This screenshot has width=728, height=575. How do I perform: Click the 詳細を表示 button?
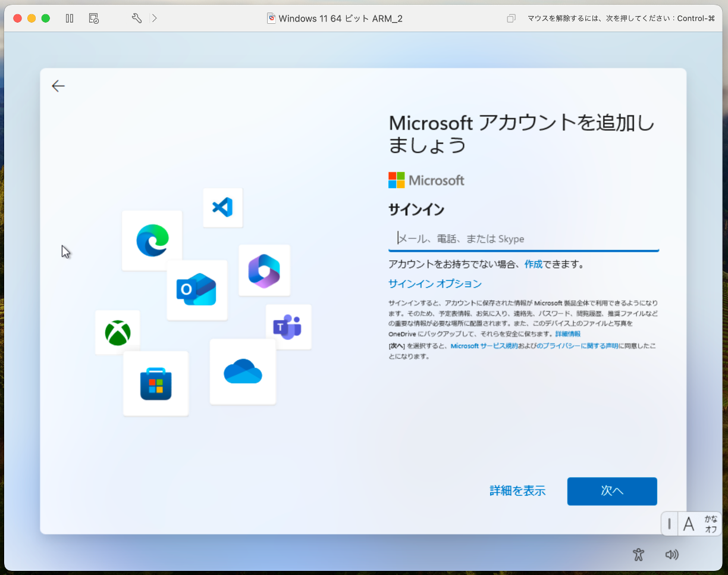coord(517,491)
